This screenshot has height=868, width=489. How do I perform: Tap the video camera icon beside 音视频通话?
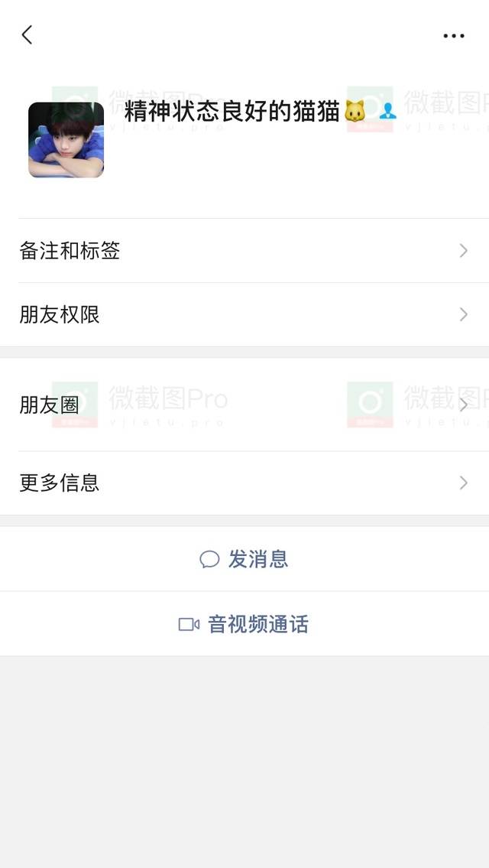(x=189, y=625)
